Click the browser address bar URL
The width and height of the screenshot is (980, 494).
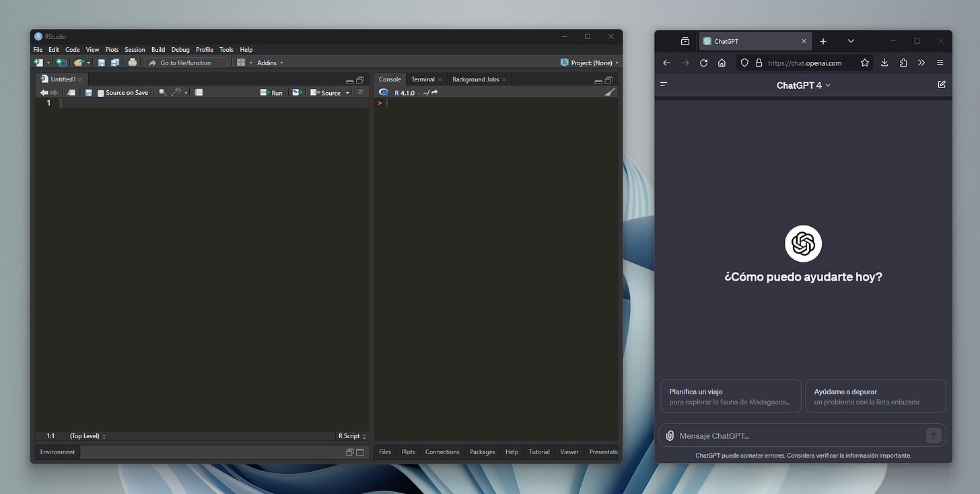click(x=804, y=63)
